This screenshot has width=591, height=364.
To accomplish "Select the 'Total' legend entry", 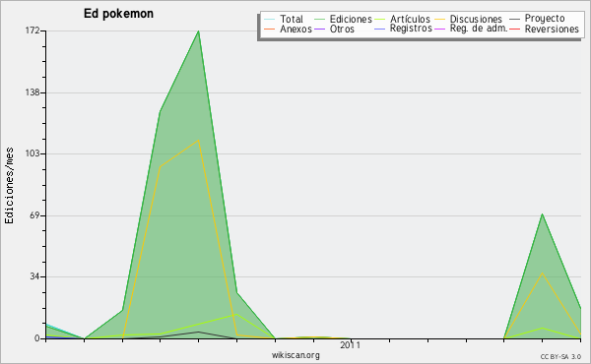I will (292, 19).
